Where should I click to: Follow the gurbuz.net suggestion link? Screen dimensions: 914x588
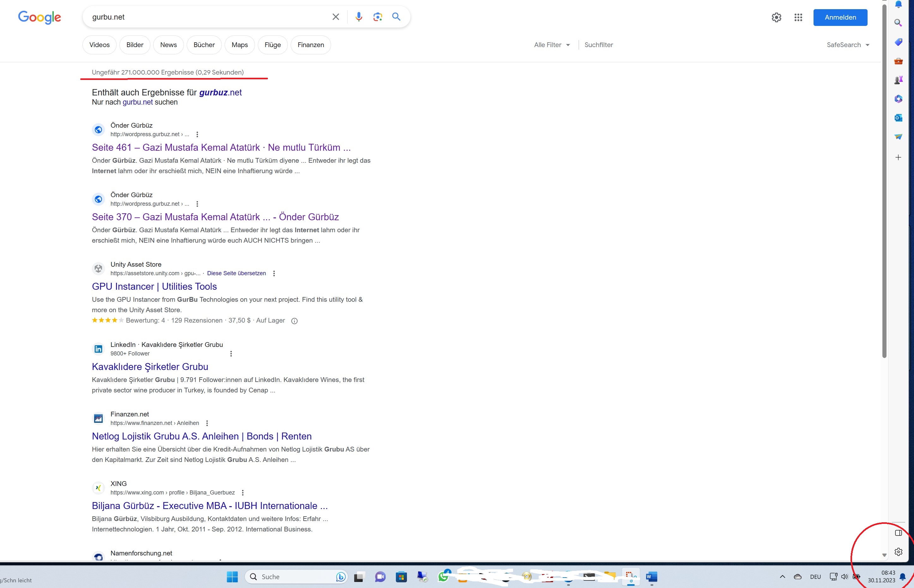[220, 92]
